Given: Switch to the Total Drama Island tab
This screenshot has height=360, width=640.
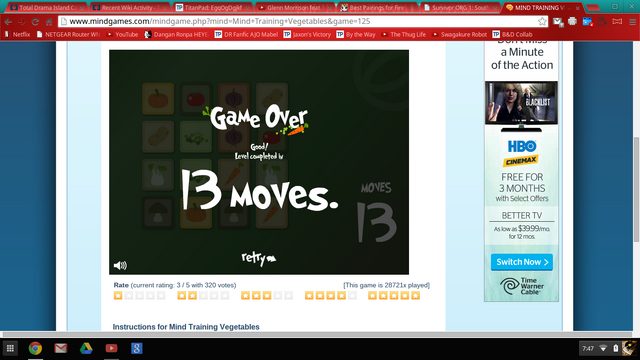Looking at the screenshot, I should (47, 8).
